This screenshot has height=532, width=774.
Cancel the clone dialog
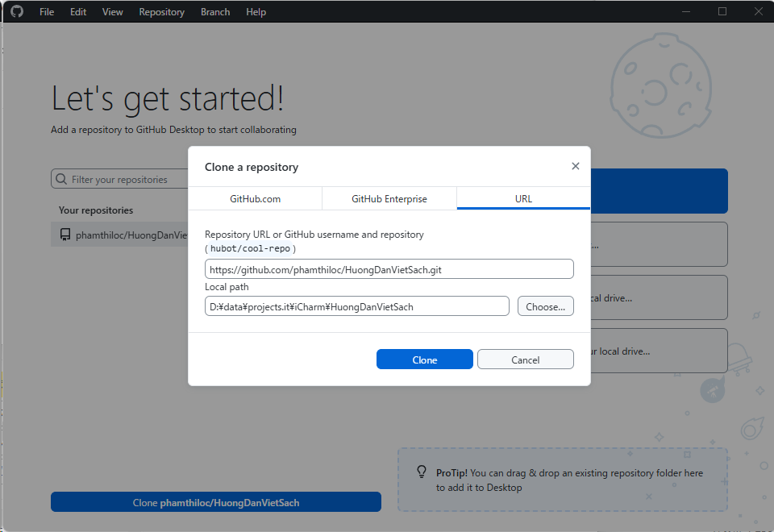point(525,360)
